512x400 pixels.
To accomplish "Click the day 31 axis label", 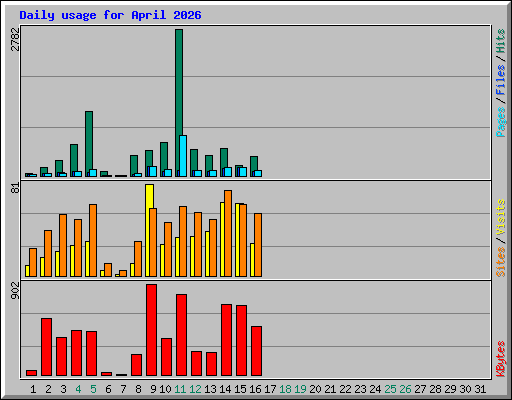I will [480, 389].
